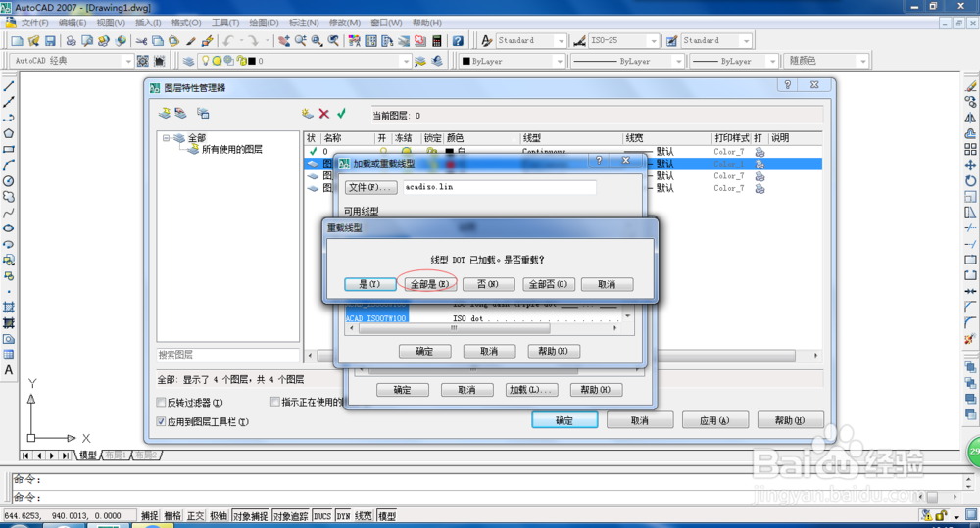
Task: Click the Open file icon
Action: pyautogui.click(x=33, y=40)
